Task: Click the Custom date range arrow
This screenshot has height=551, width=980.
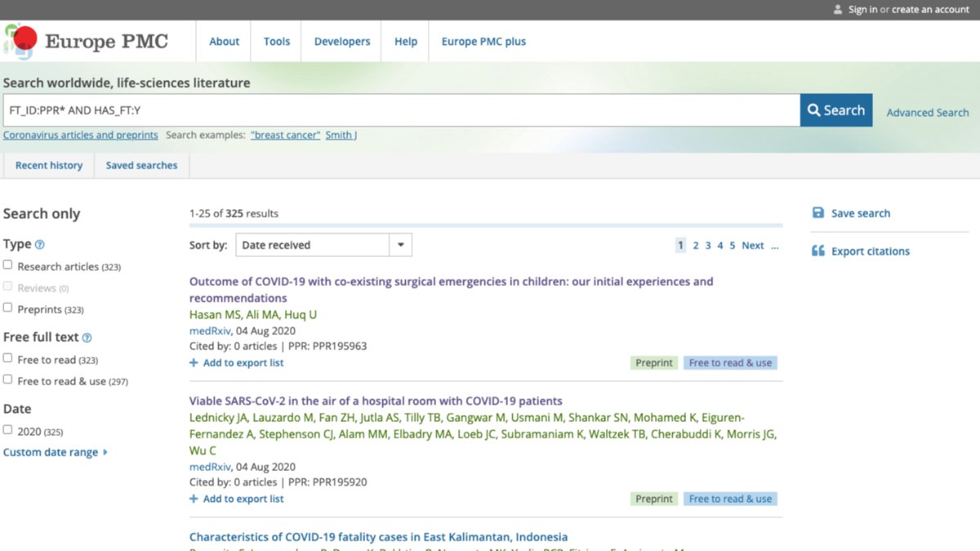Action: 105,452
